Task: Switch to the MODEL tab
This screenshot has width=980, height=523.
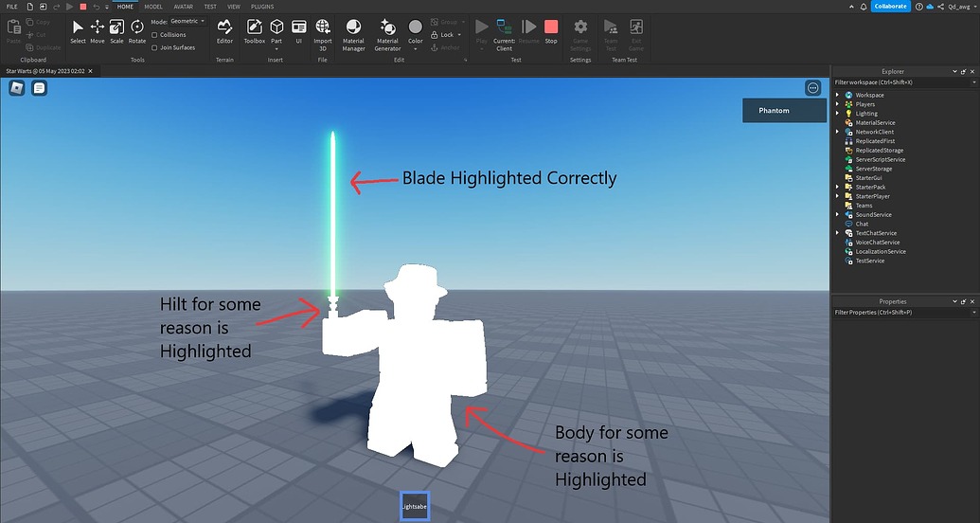Action: (153, 7)
